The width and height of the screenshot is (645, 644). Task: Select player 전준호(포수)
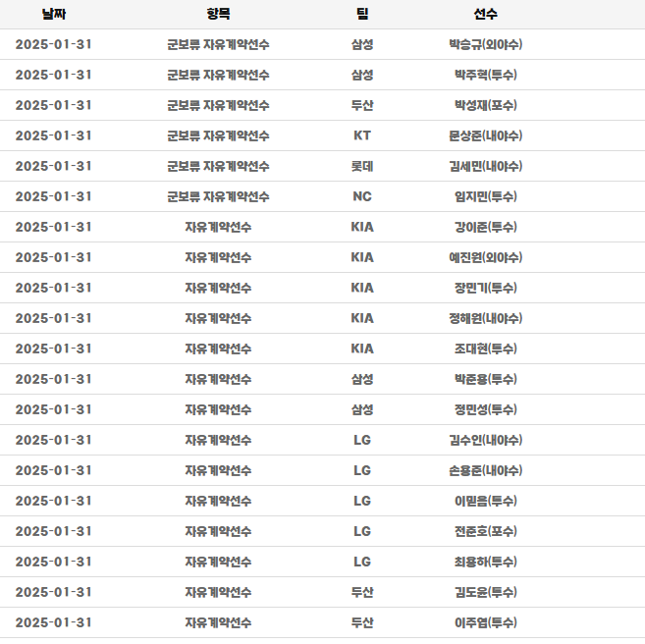pyautogui.click(x=485, y=531)
